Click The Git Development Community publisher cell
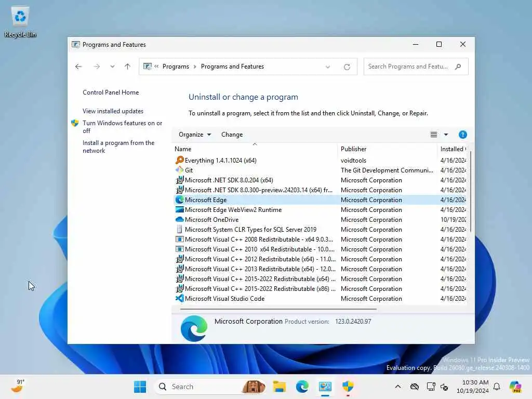Viewport: 532px width, 399px height. tap(387, 170)
